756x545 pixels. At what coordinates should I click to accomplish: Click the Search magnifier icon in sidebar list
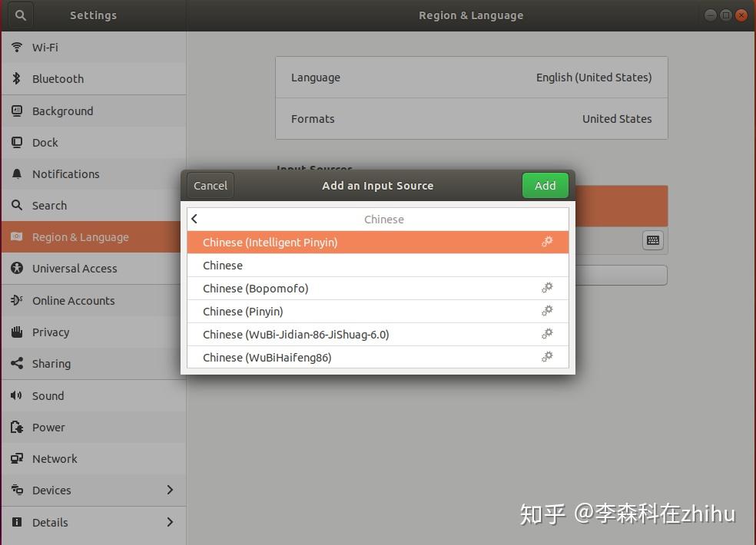(17, 205)
